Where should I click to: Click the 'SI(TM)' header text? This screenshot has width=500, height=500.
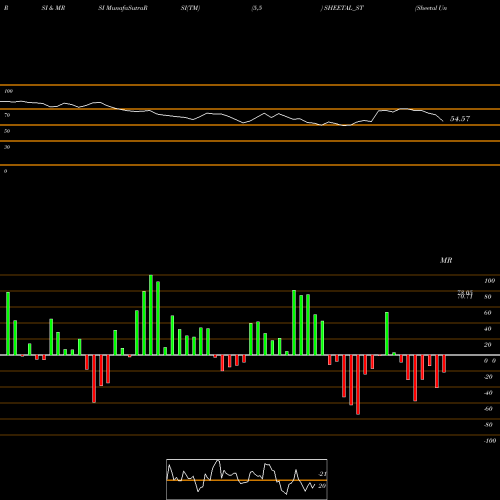point(190,8)
